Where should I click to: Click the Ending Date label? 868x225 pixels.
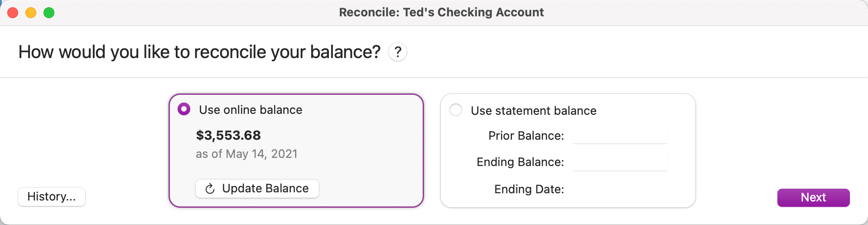(x=529, y=189)
